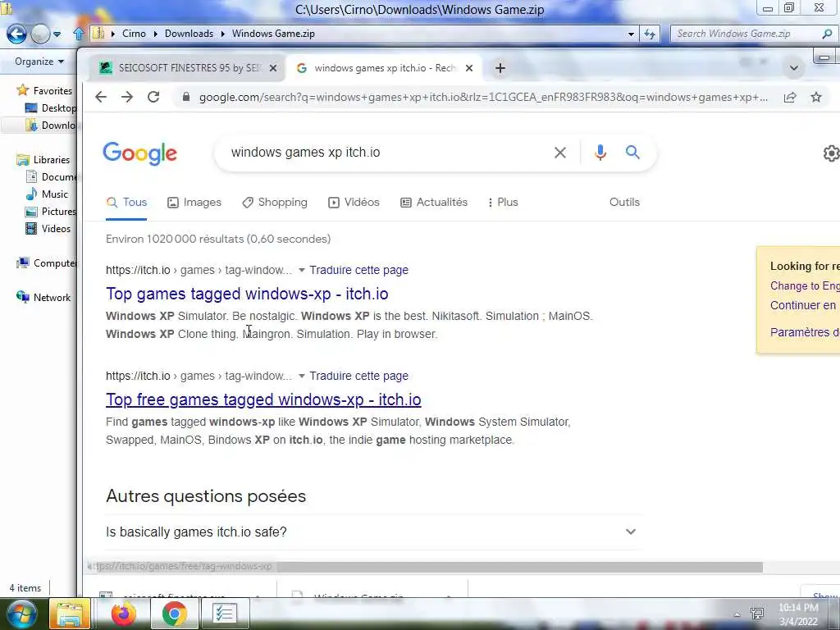
Task: Reload the Google search page
Action: (x=153, y=97)
